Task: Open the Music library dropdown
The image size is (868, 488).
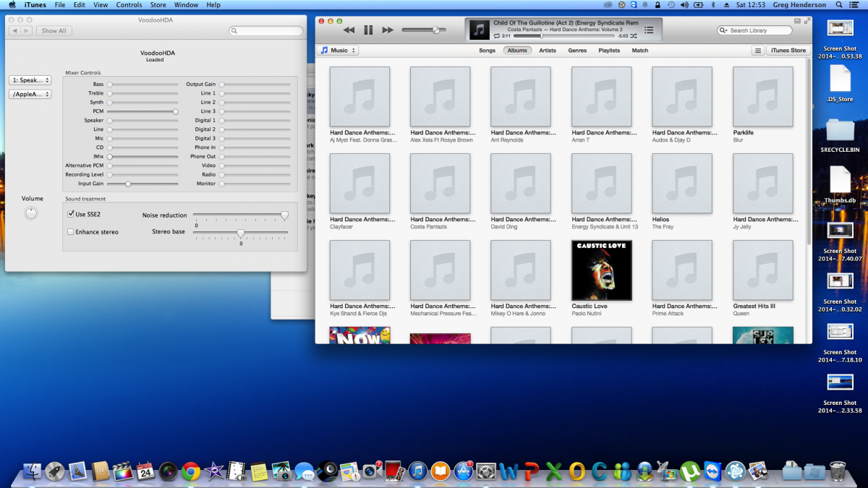Action: pyautogui.click(x=338, y=51)
